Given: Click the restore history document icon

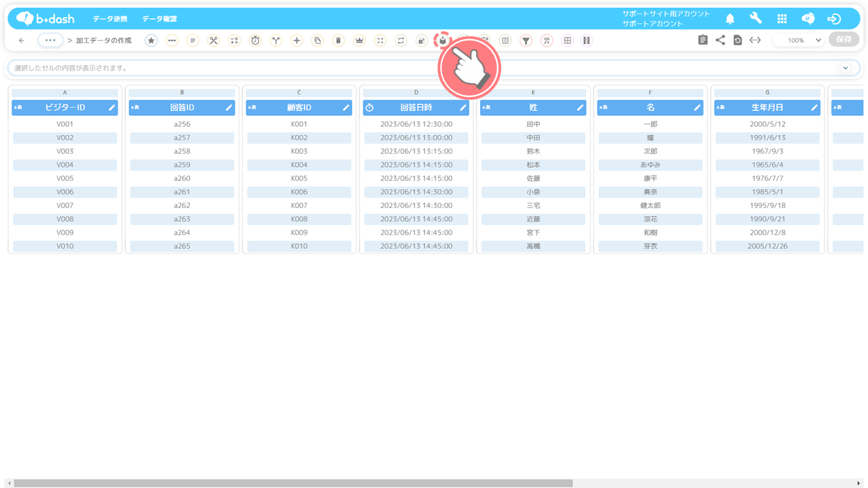Looking at the screenshot, I should 738,40.
